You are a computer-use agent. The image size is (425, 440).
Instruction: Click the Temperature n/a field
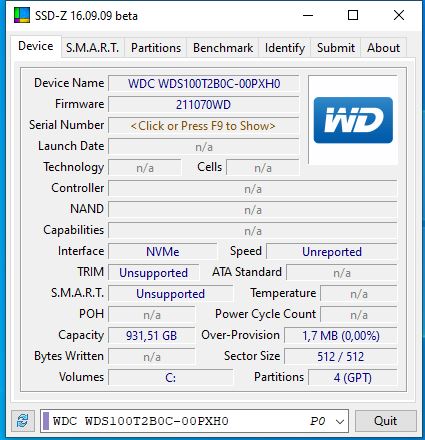pos(359,294)
